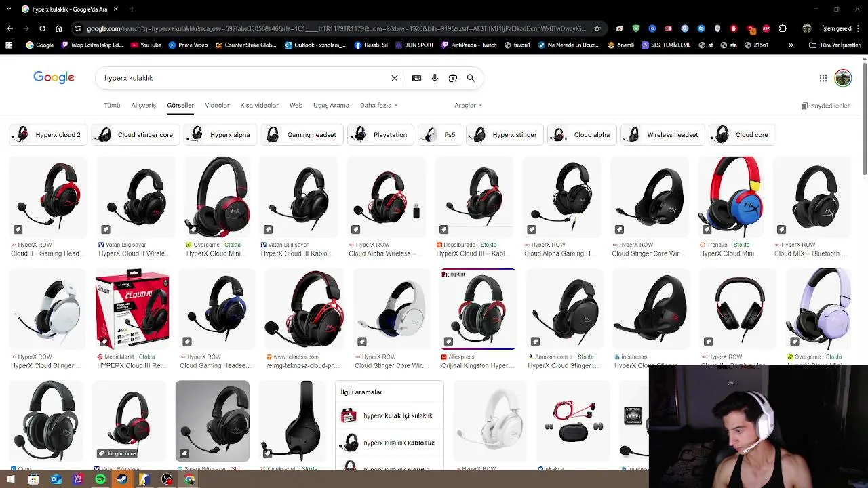Open the Araçlar tools dropdown
Image resolution: width=868 pixels, height=488 pixels.
pos(468,106)
